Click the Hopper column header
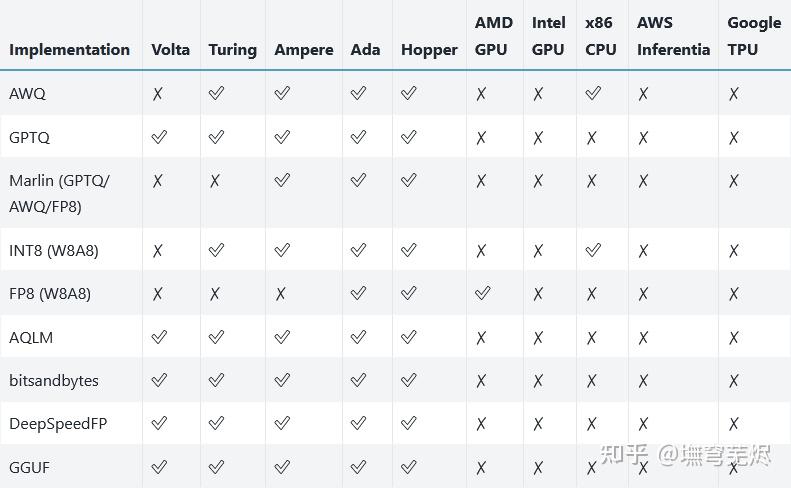This screenshot has height=488, width=791. coord(429,49)
